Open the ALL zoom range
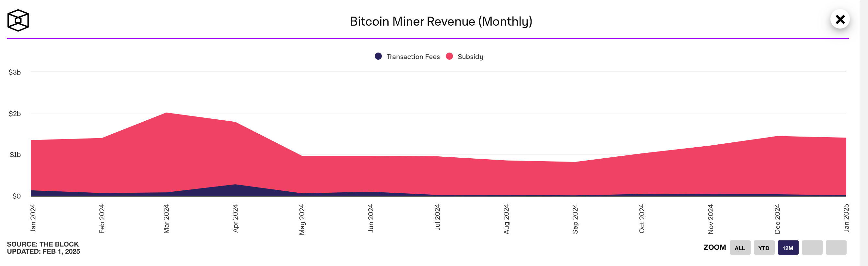868x266 pixels. [x=740, y=248]
